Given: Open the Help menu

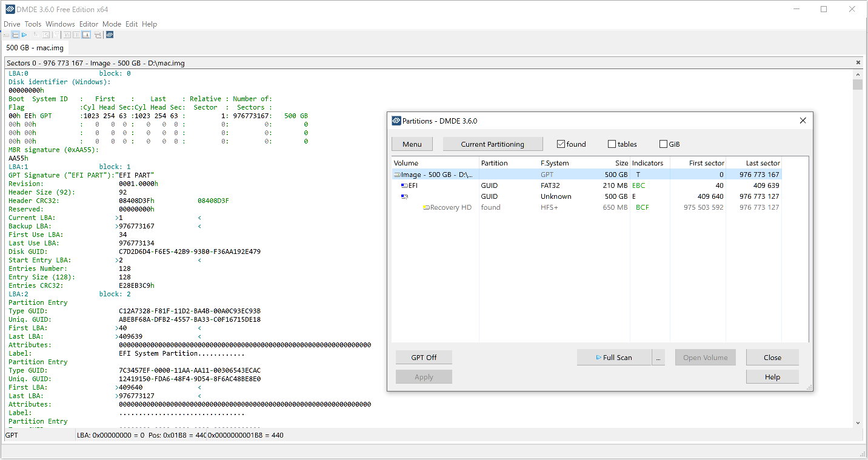Looking at the screenshot, I should 149,24.
